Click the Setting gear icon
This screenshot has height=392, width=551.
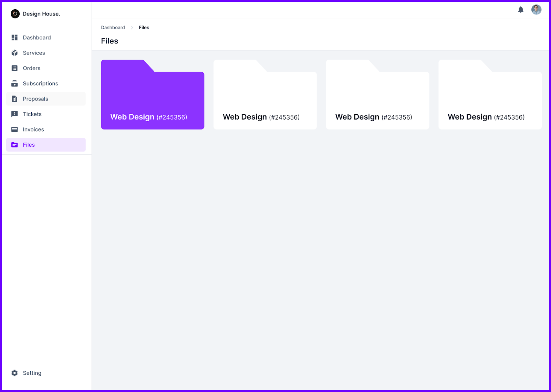[14, 373]
